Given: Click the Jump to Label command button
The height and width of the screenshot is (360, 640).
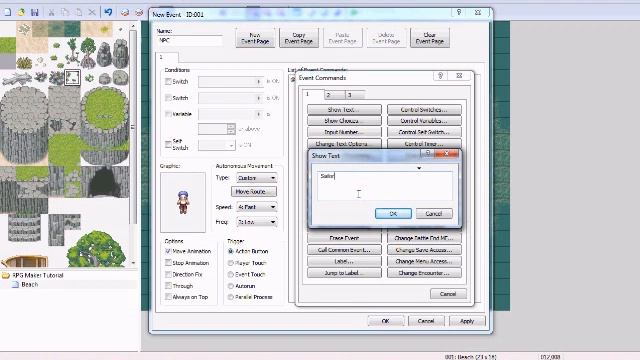Looking at the screenshot, I should pyautogui.click(x=344, y=273).
